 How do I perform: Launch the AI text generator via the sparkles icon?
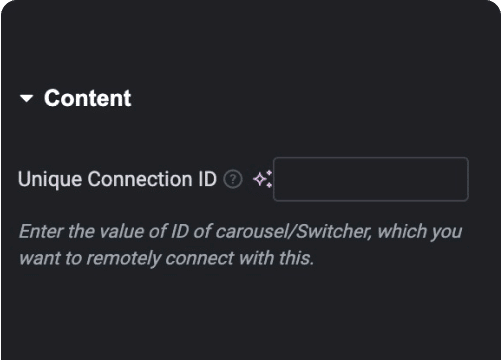[x=262, y=179]
